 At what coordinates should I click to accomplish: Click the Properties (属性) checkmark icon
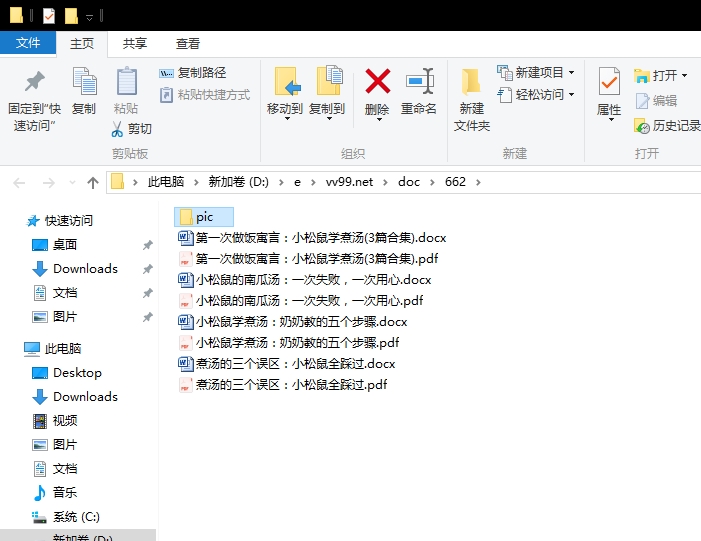[609, 81]
